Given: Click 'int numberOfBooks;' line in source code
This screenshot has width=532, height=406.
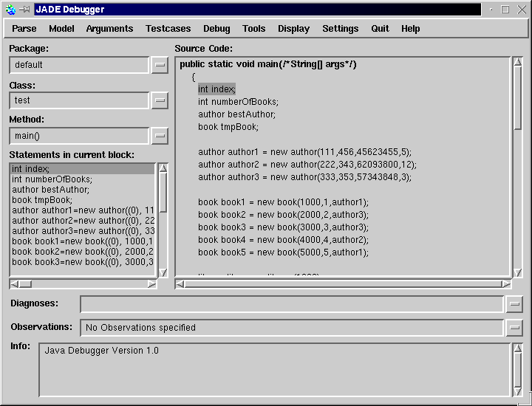Looking at the screenshot, I should [238, 102].
